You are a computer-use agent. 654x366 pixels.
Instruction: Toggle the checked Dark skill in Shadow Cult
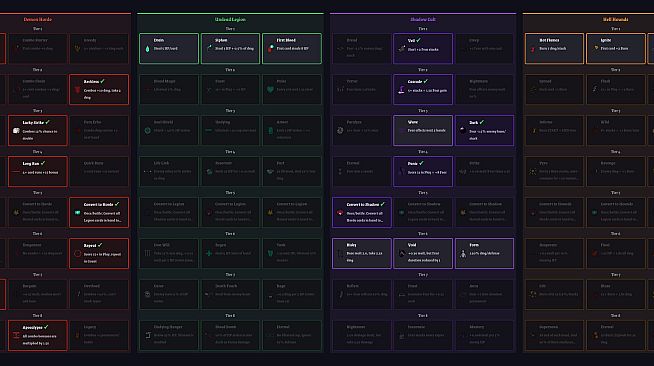pyautogui.click(x=484, y=130)
